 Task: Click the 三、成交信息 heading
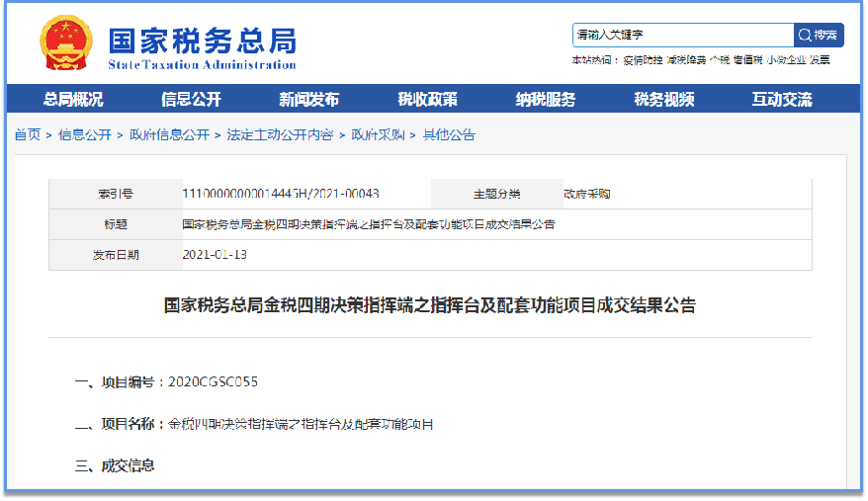pos(115,465)
